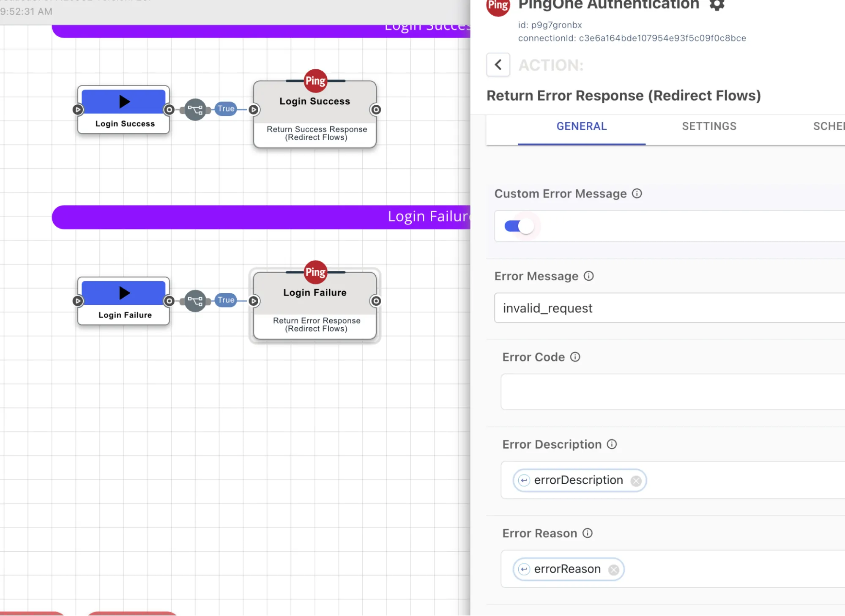Click input port of Login Success start node
Image resolution: width=845 pixels, height=616 pixels.
point(77,110)
